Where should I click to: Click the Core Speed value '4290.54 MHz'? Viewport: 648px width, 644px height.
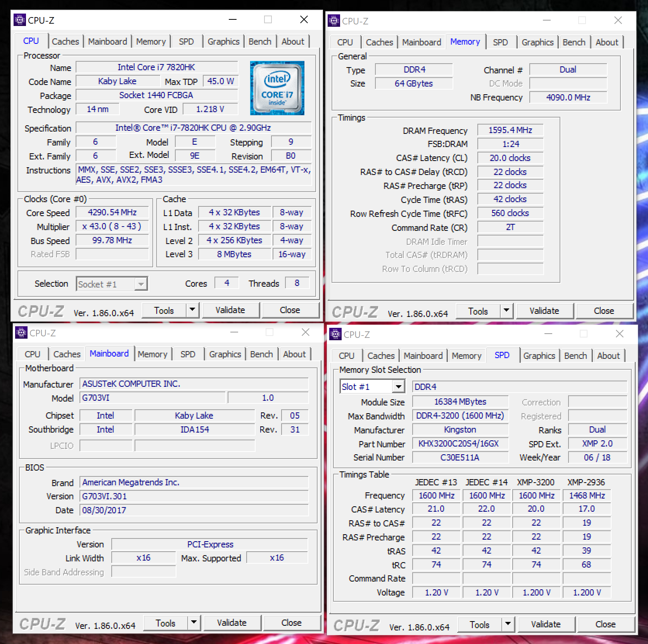[x=112, y=212]
